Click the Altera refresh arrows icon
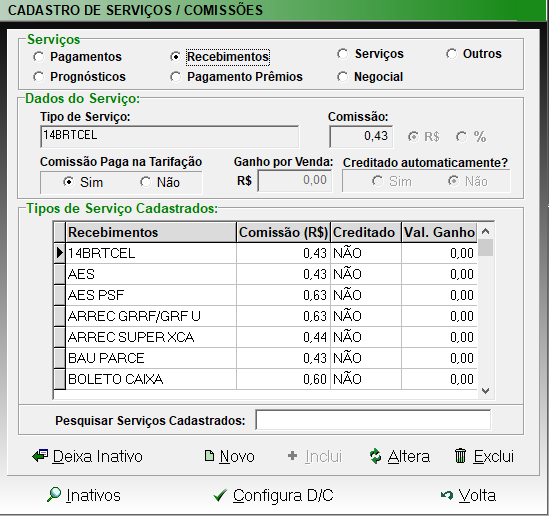The image size is (549, 516). tap(375, 456)
